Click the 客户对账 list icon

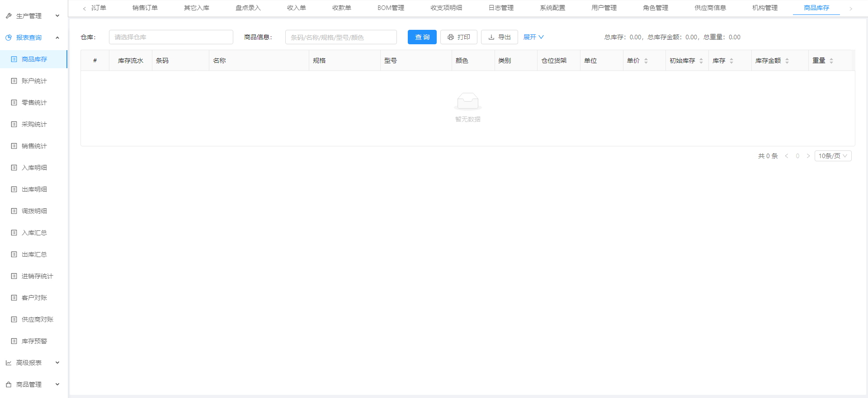pyautogui.click(x=14, y=298)
